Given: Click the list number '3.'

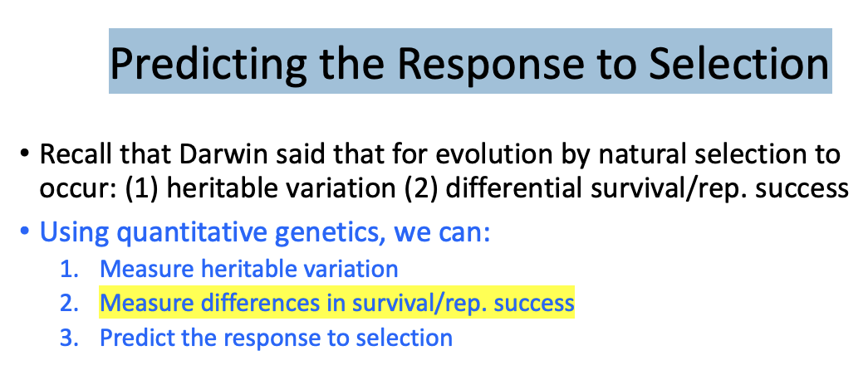Looking at the screenshot, I should [x=71, y=338].
